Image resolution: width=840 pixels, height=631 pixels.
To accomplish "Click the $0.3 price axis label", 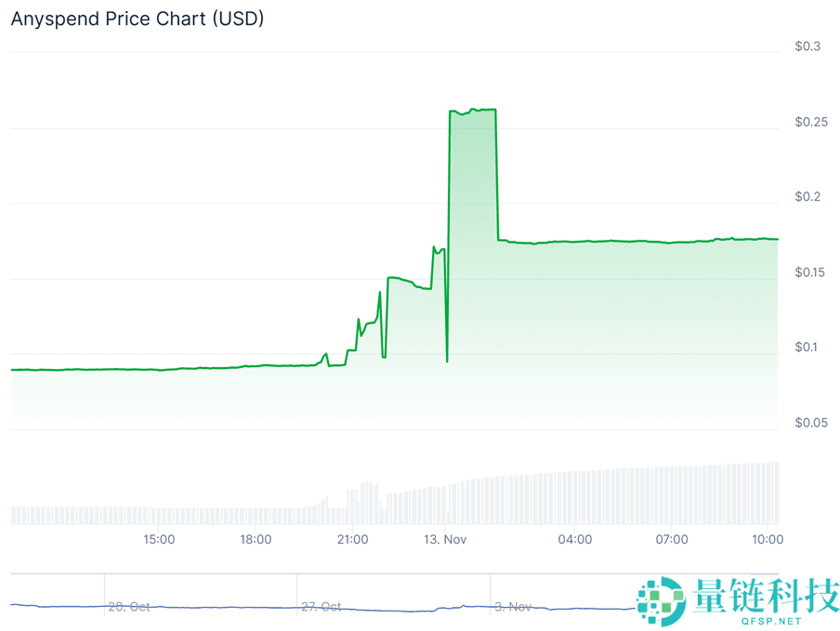I will (x=807, y=46).
